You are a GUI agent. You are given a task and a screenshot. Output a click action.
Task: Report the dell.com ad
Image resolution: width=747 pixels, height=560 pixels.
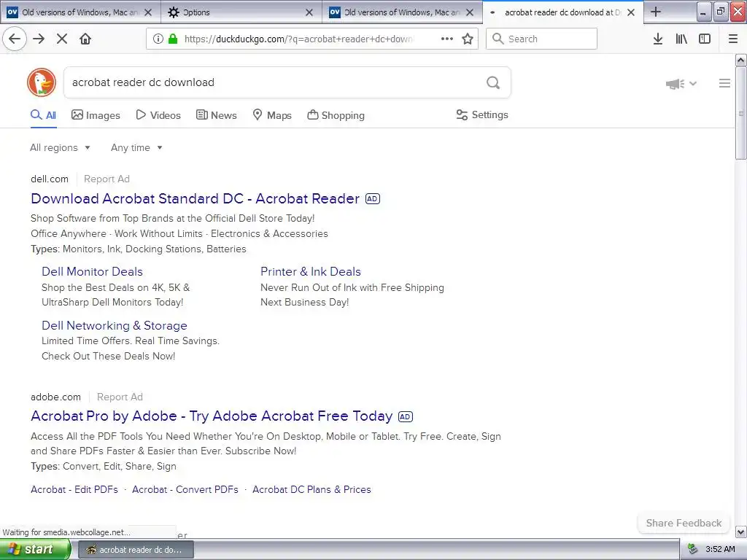pos(107,179)
